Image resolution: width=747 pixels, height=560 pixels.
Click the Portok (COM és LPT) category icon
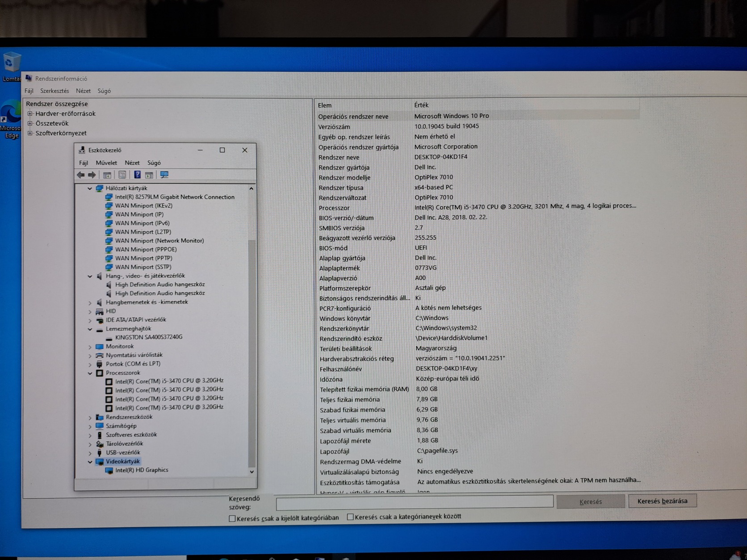pyautogui.click(x=100, y=364)
